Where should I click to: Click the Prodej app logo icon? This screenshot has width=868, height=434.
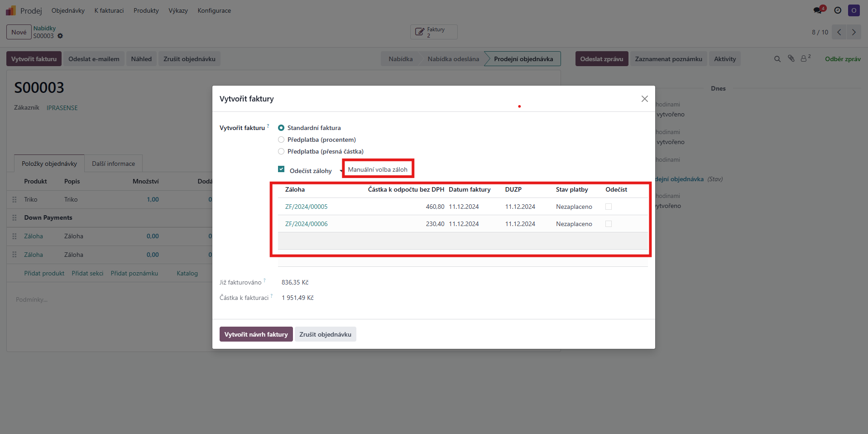(x=11, y=10)
